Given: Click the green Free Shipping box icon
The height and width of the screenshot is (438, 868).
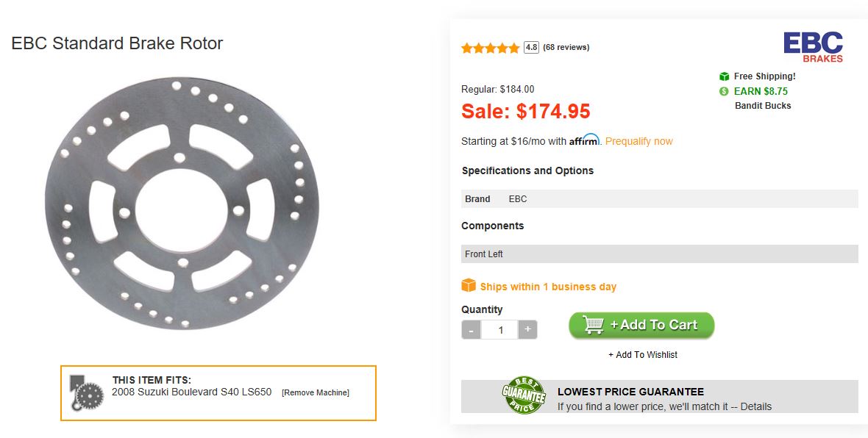Looking at the screenshot, I should tap(724, 76).
